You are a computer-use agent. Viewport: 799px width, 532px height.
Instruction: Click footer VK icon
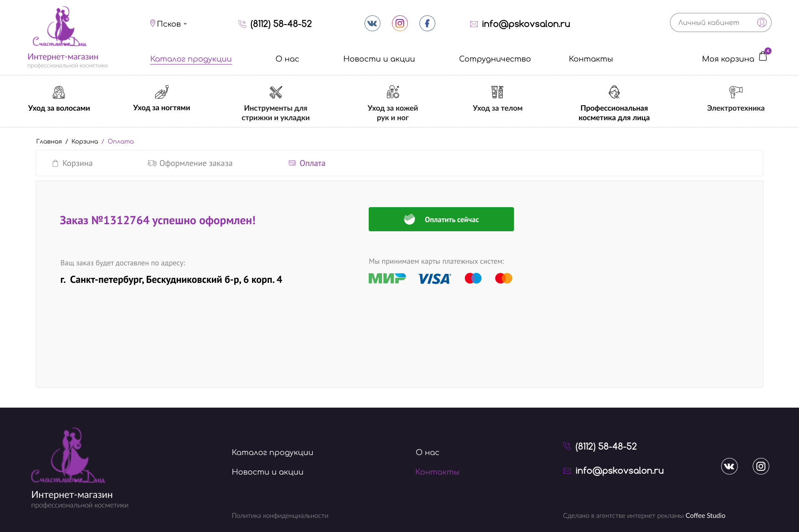coord(729,466)
